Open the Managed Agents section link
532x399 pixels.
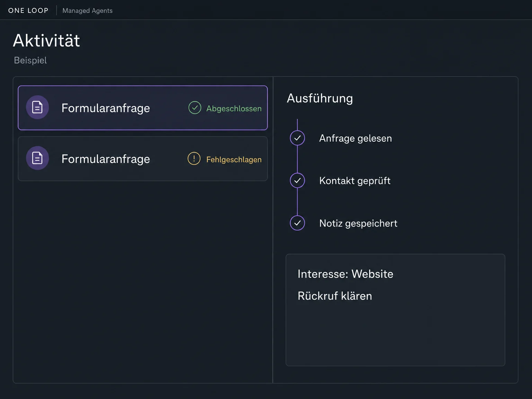(88, 11)
